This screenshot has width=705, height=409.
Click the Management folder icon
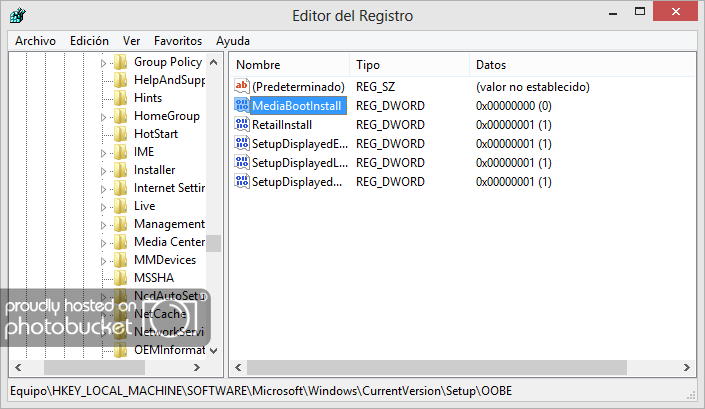pos(120,224)
